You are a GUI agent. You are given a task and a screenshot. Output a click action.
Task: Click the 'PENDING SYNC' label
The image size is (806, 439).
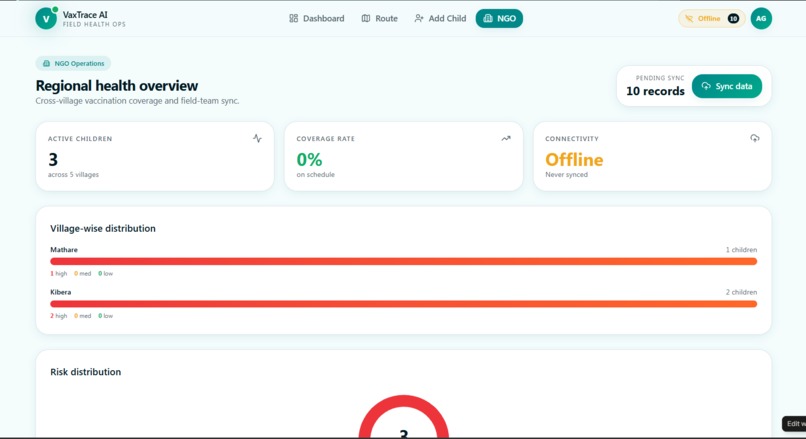point(660,78)
